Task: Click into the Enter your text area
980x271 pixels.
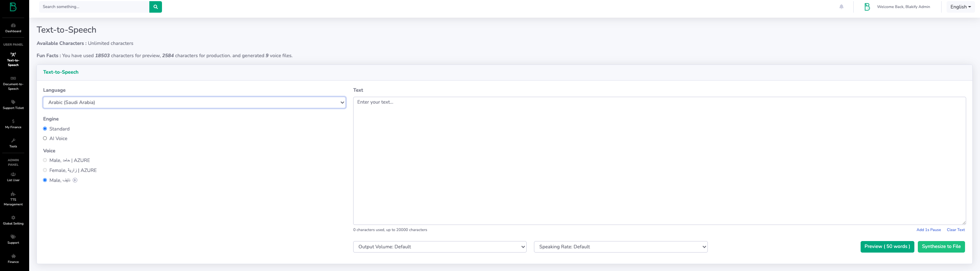Action: pos(659,160)
